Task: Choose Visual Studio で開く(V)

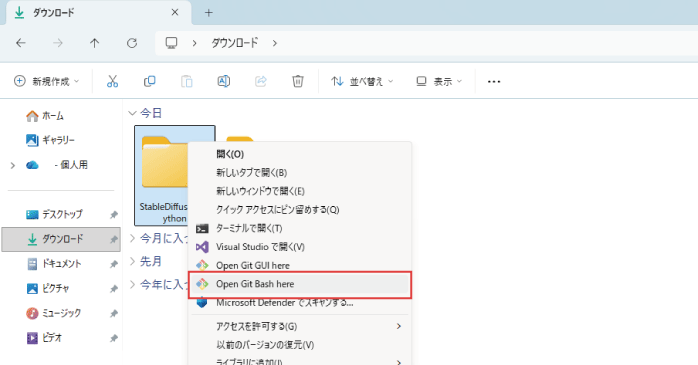Action: coord(299,247)
